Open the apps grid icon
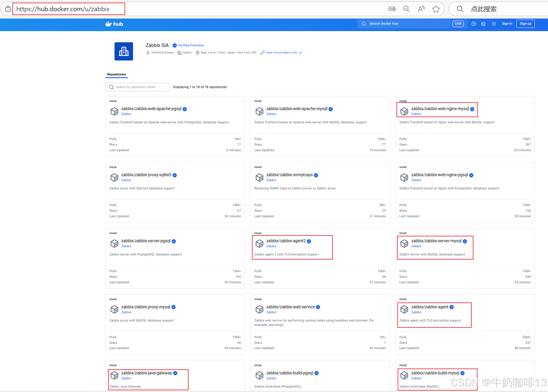 494,24
